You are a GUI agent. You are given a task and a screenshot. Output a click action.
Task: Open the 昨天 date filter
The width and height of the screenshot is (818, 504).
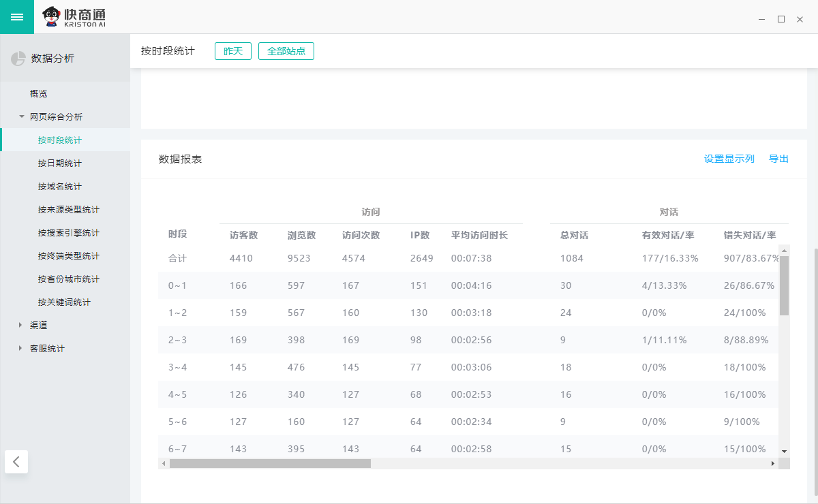233,51
